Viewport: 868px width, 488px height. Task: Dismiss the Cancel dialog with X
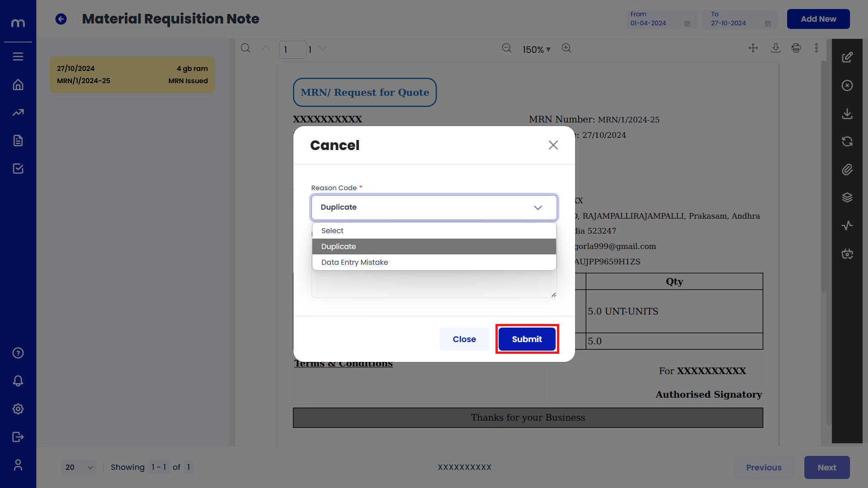tap(553, 145)
